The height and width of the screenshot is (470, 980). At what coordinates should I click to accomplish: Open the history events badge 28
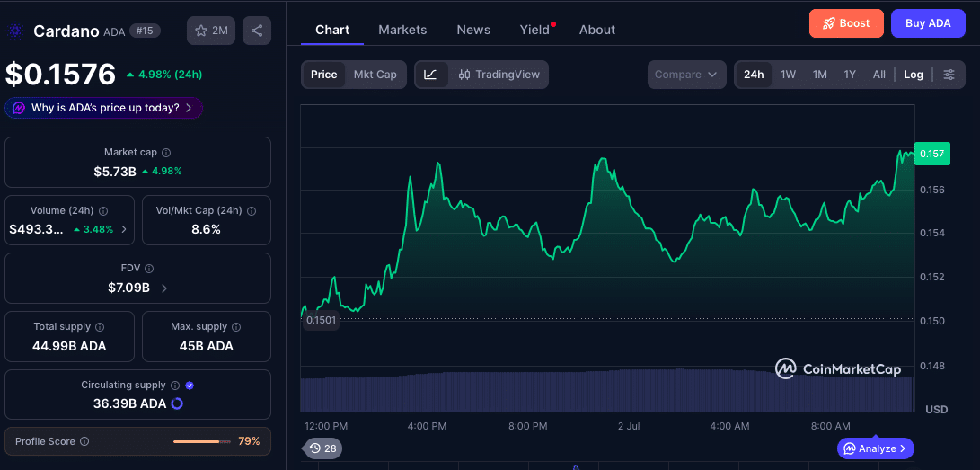pos(323,448)
